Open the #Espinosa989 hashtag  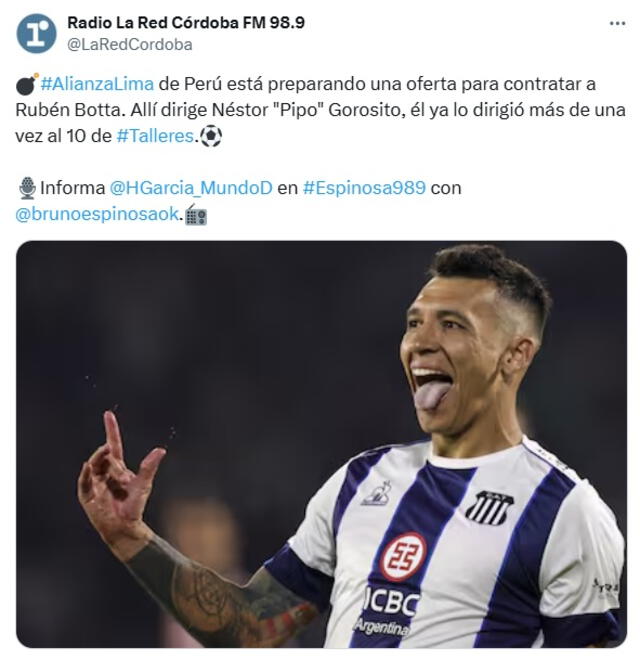(364, 188)
